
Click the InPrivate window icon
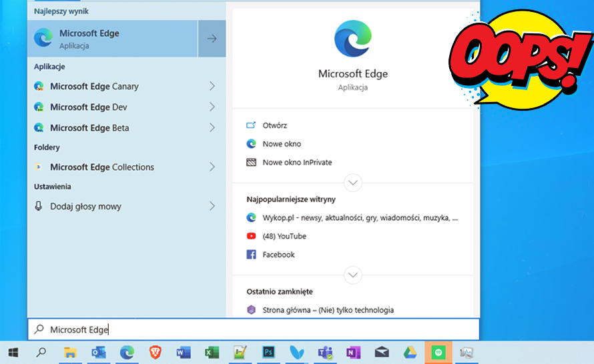coord(251,162)
